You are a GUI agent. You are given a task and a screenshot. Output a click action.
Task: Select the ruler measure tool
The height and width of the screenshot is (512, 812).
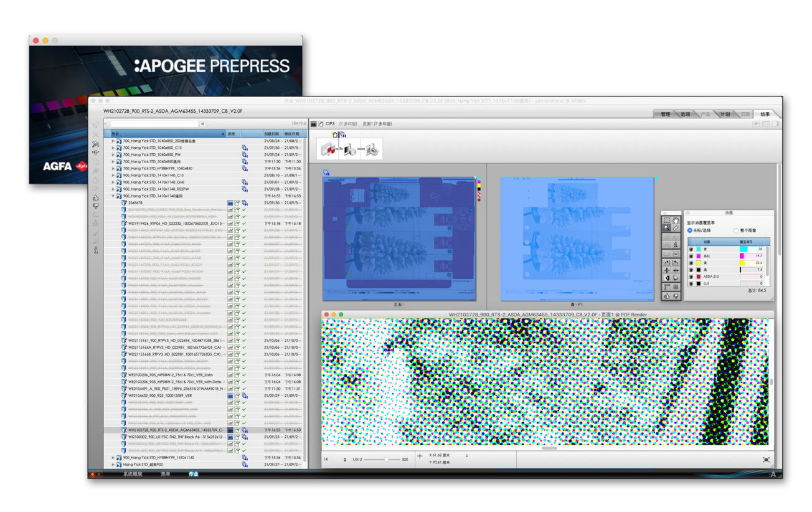[x=676, y=228]
